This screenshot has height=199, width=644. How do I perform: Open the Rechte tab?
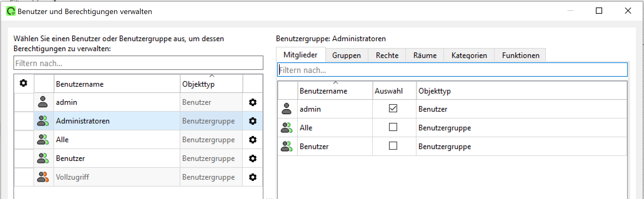point(387,56)
